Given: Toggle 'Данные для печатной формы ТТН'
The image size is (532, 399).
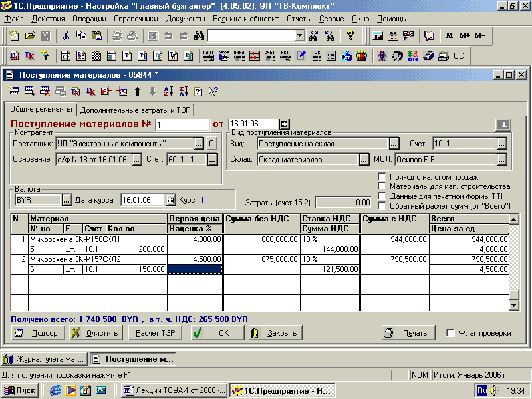Looking at the screenshot, I should tap(382, 196).
